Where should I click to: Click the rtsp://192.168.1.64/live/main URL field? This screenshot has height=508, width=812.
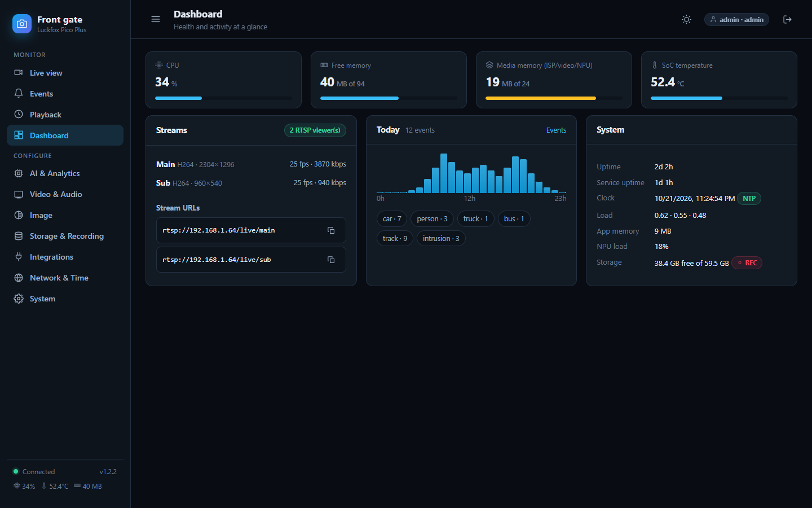point(251,230)
